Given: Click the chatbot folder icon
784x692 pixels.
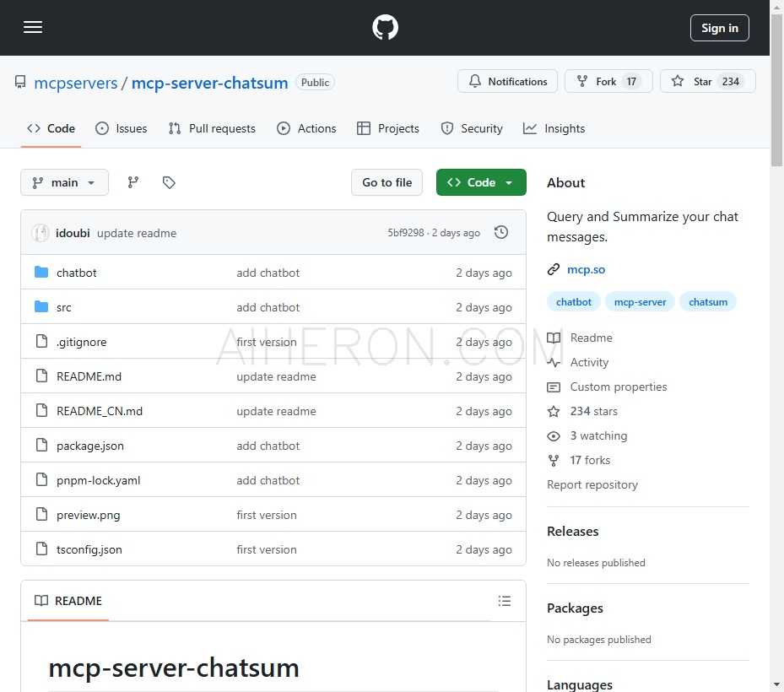Looking at the screenshot, I should point(41,272).
